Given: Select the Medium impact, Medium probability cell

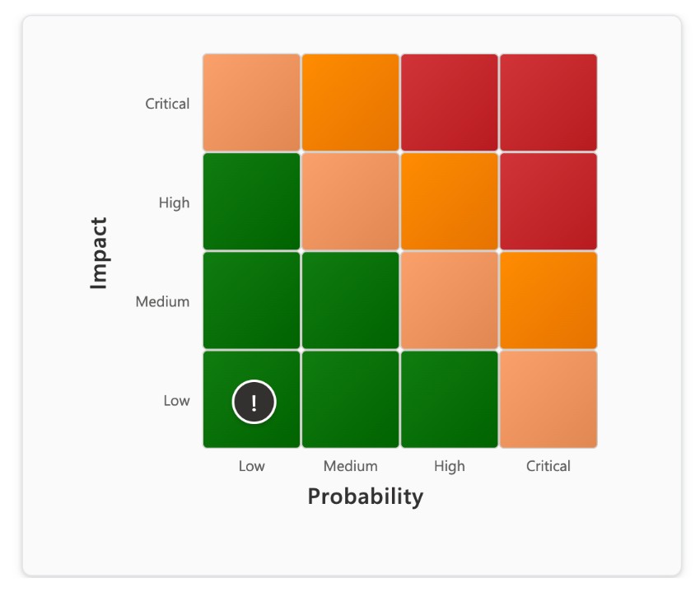Looking at the screenshot, I should click(351, 301).
